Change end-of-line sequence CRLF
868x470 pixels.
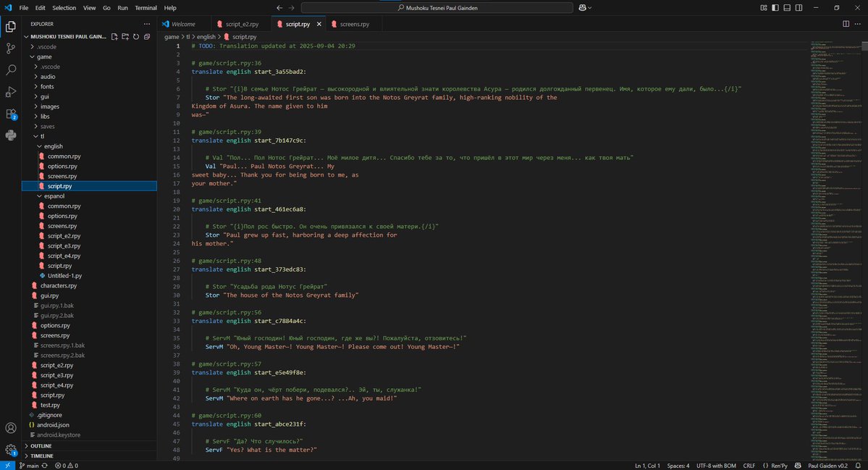(x=749, y=466)
